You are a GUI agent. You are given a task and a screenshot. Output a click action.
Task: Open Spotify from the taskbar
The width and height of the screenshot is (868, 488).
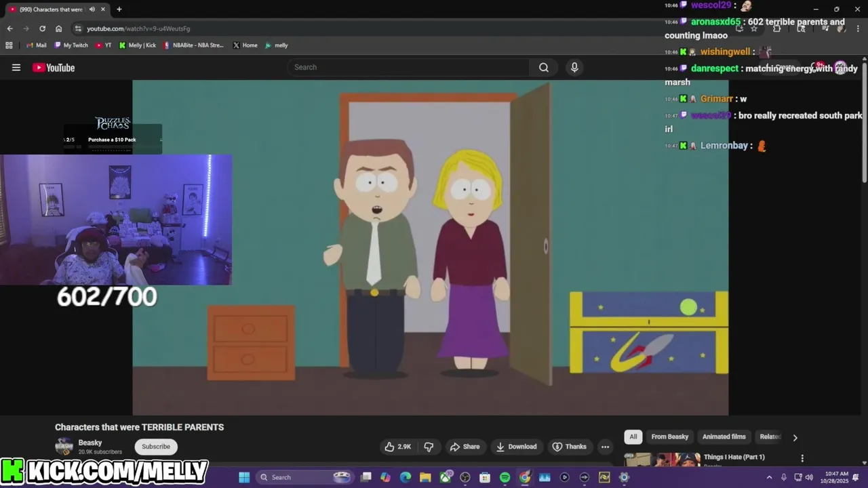(505, 477)
